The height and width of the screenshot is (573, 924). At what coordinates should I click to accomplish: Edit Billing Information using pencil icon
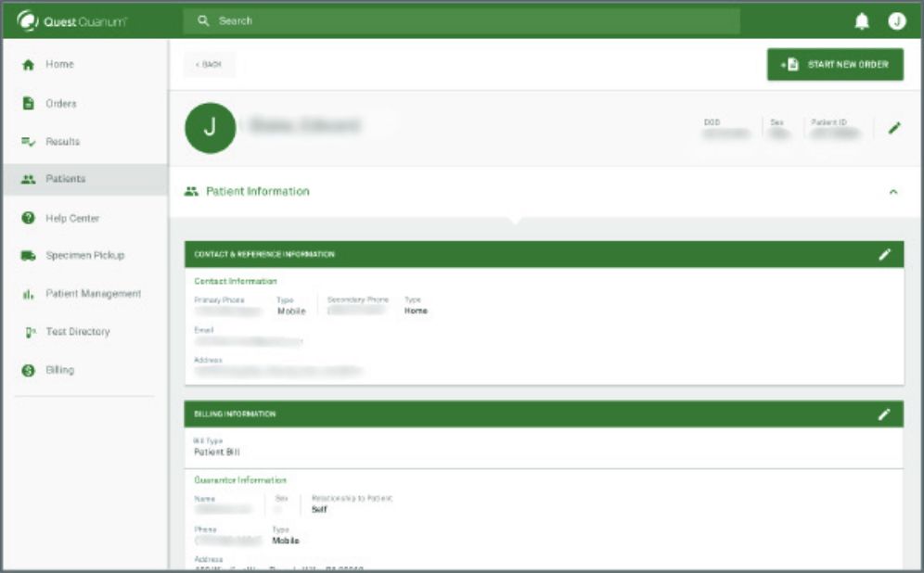tap(885, 414)
